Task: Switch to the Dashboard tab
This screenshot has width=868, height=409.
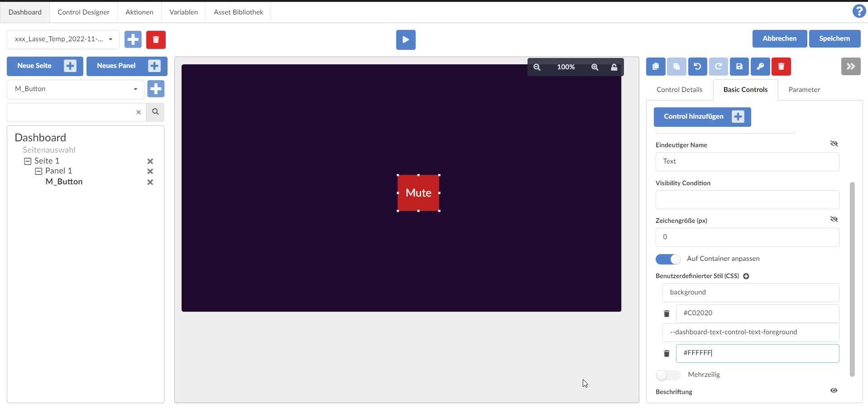Action: [x=25, y=12]
